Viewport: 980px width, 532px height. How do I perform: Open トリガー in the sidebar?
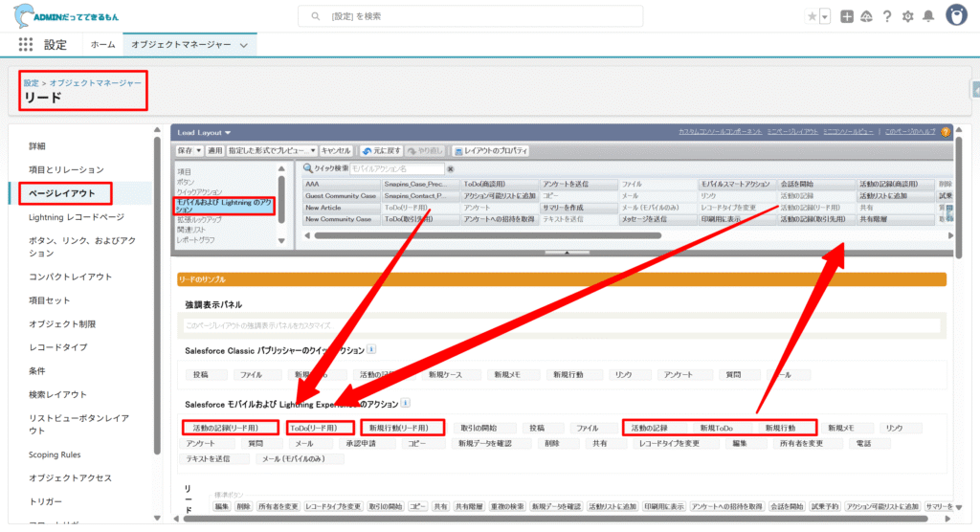point(46,501)
